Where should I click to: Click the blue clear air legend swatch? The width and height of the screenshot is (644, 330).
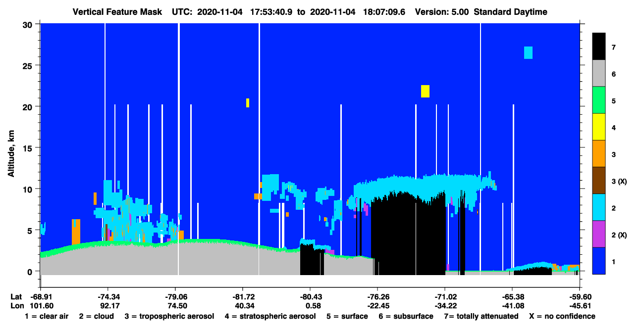[x=599, y=261]
